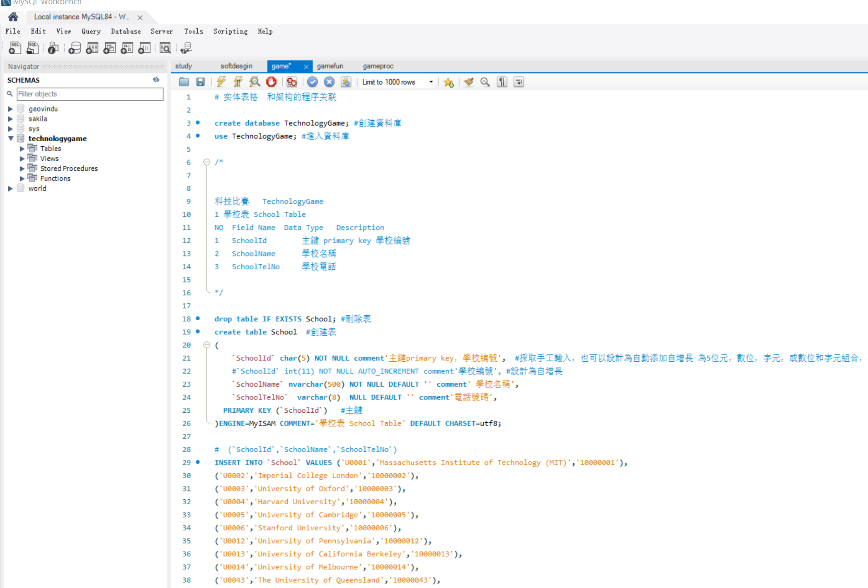Toggle invisible characters pilcrow icon

tap(502, 82)
